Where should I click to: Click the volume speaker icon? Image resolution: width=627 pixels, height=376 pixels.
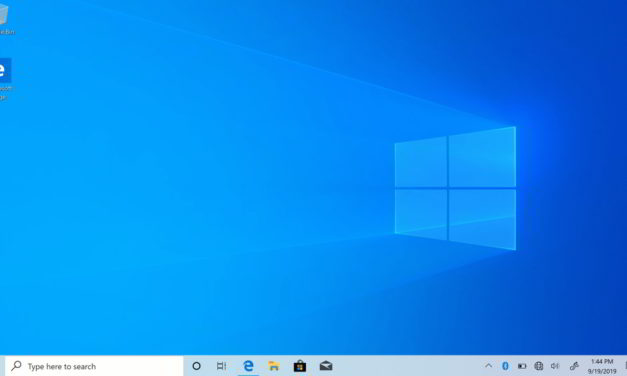tap(555, 366)
